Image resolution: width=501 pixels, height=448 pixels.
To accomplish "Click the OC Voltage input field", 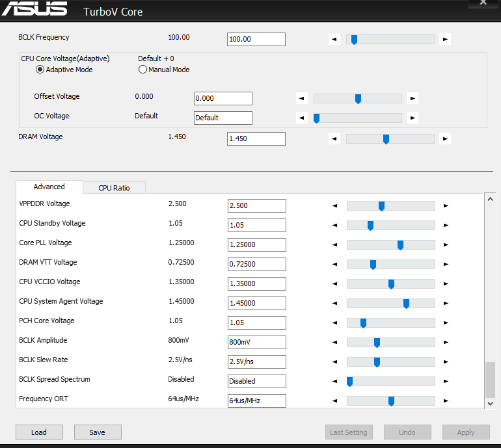I will (x=223, y=118).
